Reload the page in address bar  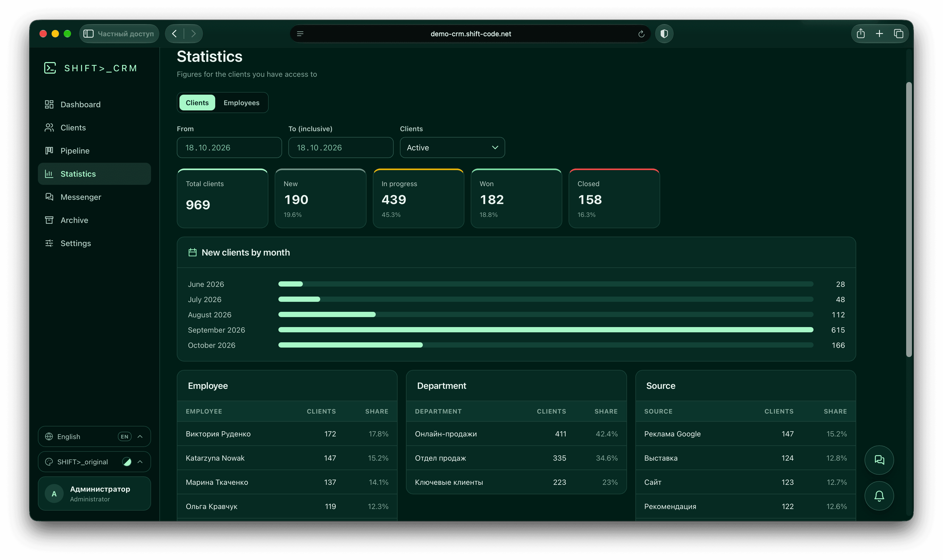641,34
